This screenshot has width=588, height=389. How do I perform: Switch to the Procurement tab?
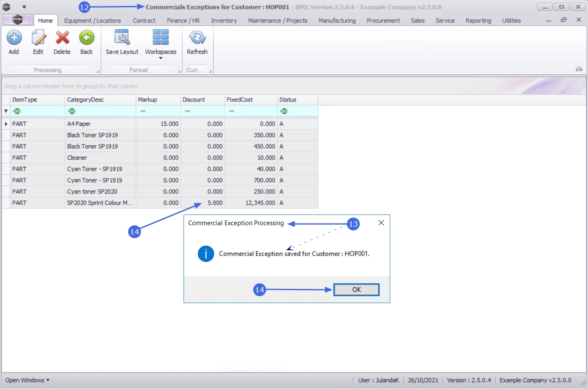click(x=383, y=21)
